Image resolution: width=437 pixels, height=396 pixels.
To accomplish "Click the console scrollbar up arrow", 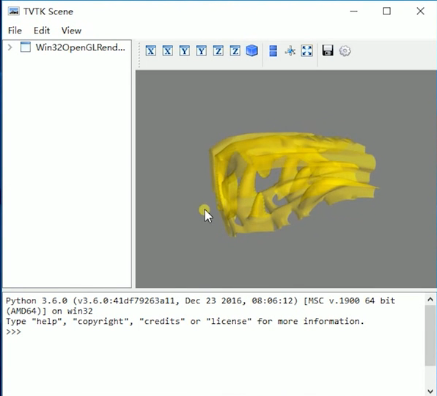I will (430, 300).
